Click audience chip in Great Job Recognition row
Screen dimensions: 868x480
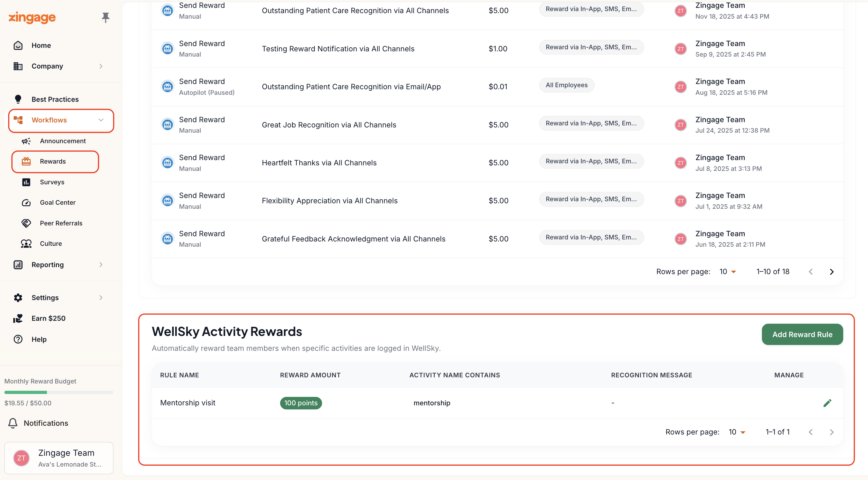click(591, 123)
